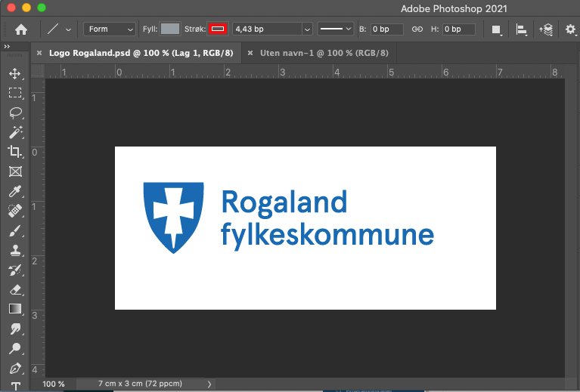The width and height of the screenshot is (580, 392).
Task: Select the Type tool
Action: (x=15, y=387)
